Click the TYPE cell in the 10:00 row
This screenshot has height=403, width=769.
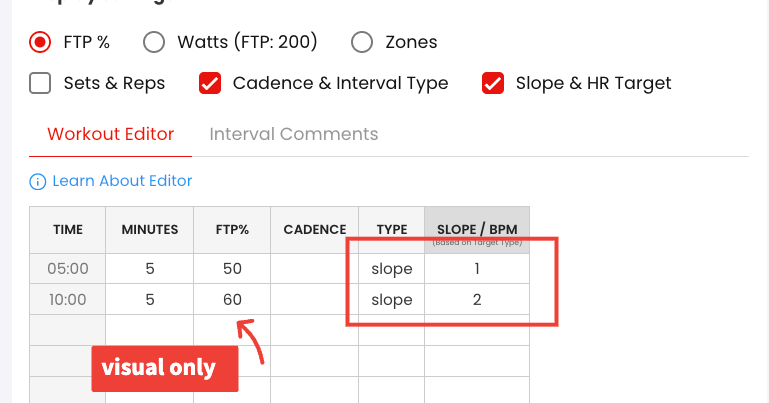click(391, 299)
